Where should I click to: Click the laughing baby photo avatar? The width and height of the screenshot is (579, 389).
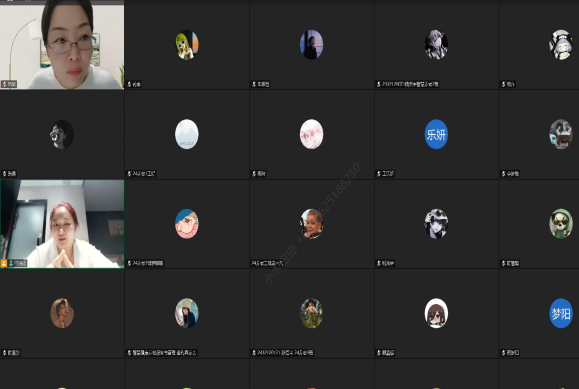[311, 224]
